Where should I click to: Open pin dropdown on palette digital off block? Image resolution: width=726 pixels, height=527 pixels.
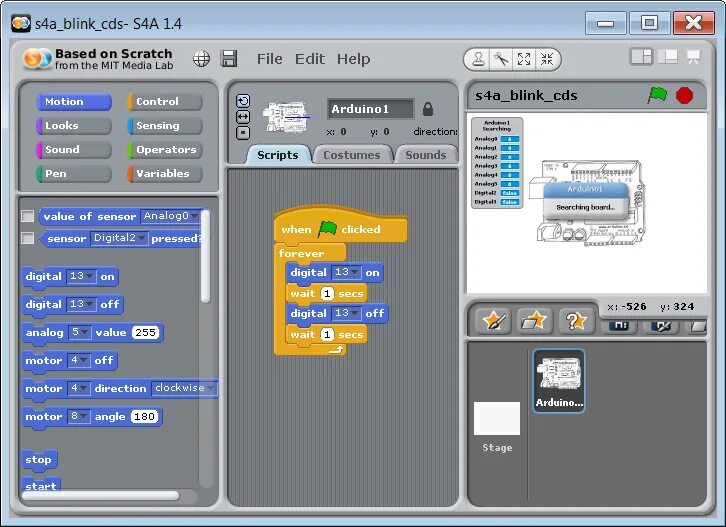[81, 304]
